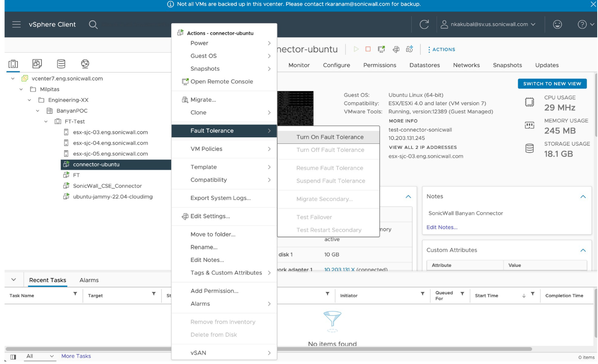Click the refresh icon in top bar
Screen dimensions: 598x364
pos(424,24)
